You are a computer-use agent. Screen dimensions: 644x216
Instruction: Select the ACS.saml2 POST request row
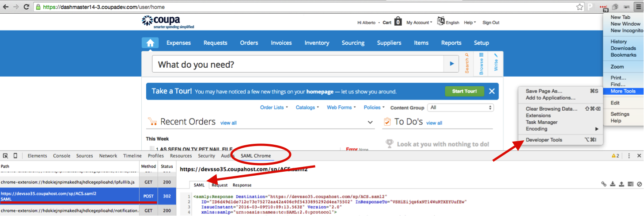88,197
